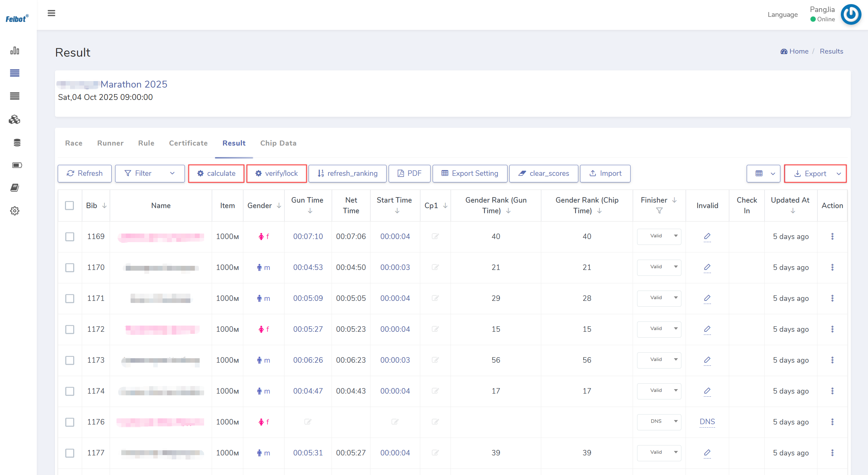The height and width of the screenshot is (475, 868).
Task: Click invalid edit pencil for bib 1169
Action: [x=707, y=236]
